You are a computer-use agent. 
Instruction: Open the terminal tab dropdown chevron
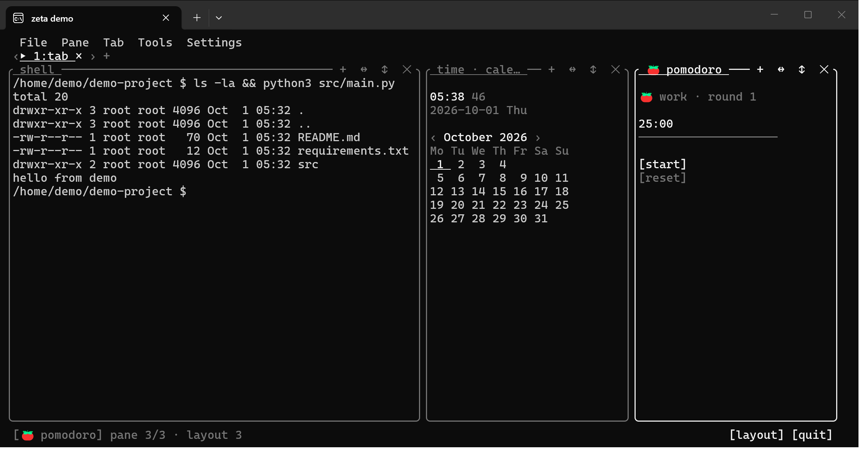coord(219,18)
